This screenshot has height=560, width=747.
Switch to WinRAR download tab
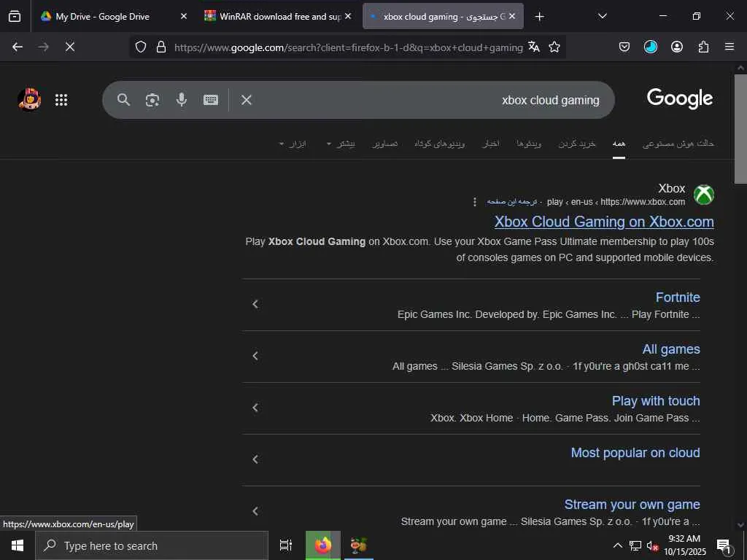coord(273,16)
